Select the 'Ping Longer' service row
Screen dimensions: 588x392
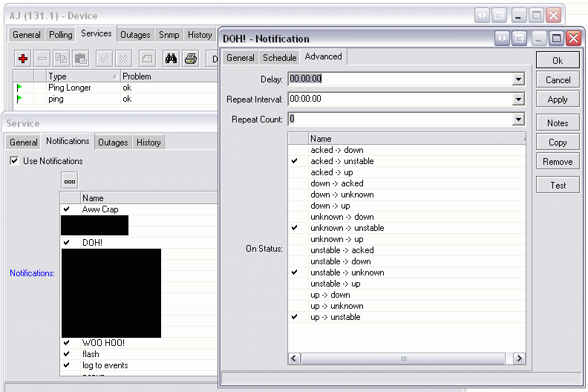116,88
